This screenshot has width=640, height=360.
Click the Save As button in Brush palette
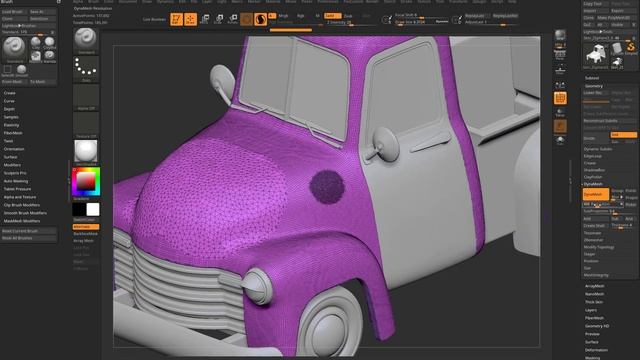pos(42,12)
